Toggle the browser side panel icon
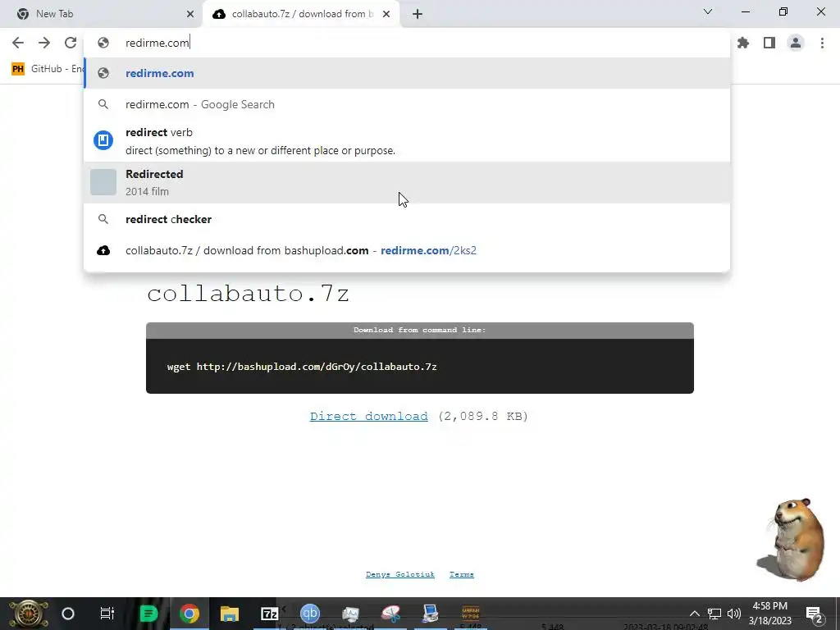The height and width of the screenshot is (630, 840). [x=769, y=43]
